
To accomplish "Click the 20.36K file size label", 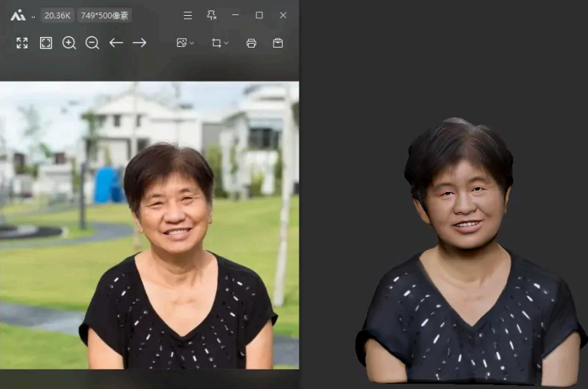I will click(57, 15).
